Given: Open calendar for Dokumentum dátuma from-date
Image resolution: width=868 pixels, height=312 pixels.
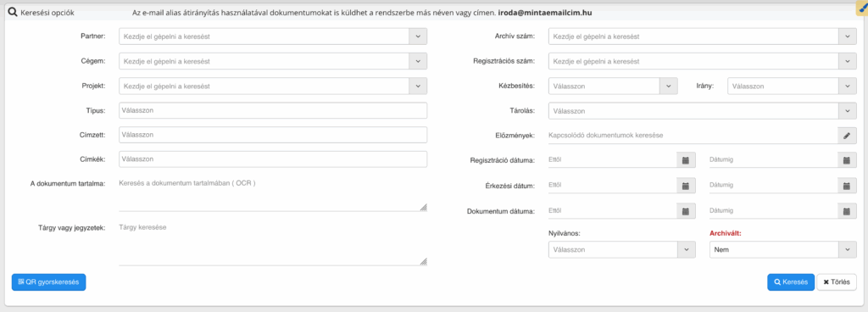Looking at the screenshot, I should (685, 211).
